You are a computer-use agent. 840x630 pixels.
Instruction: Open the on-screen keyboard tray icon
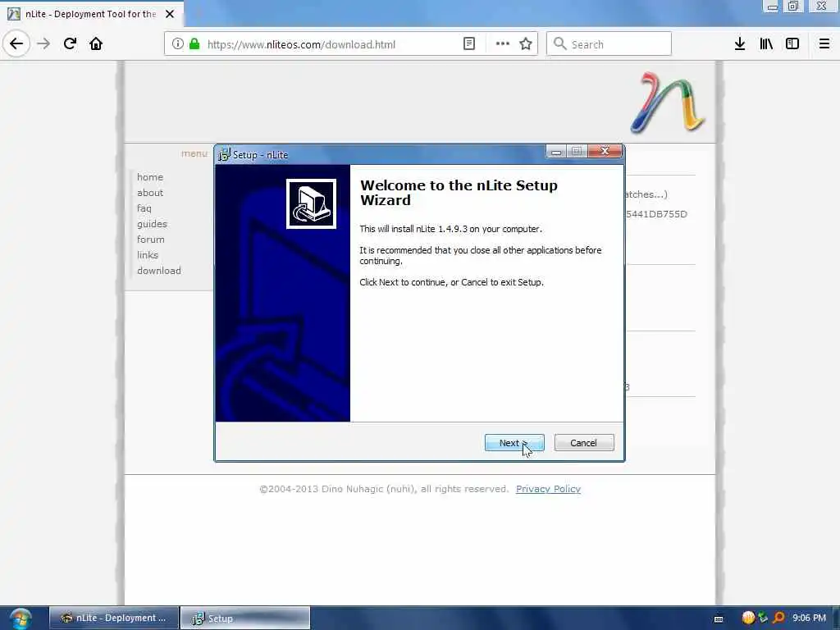point(719,619)
